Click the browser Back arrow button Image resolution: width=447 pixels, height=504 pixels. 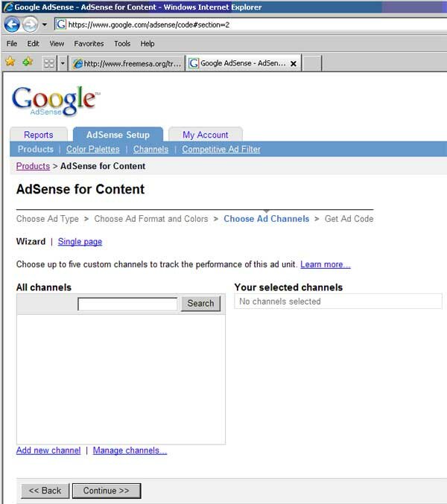[x=12, y=25]
